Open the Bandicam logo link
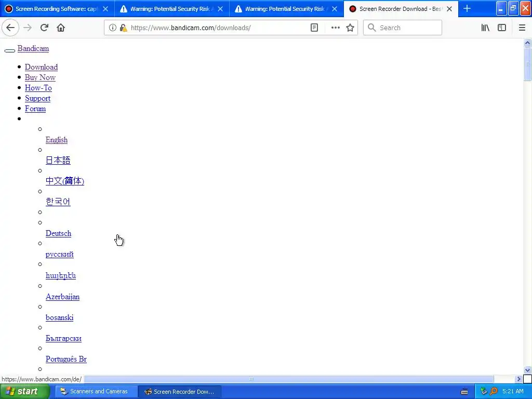Image resolution: width=532 pixels, height=399 pixels. pos(33,48)
